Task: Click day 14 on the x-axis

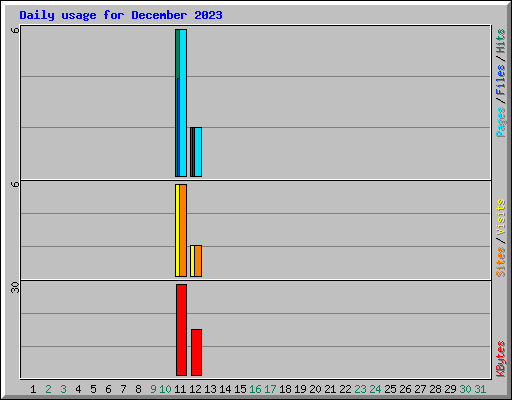Action: coord(225,389)
